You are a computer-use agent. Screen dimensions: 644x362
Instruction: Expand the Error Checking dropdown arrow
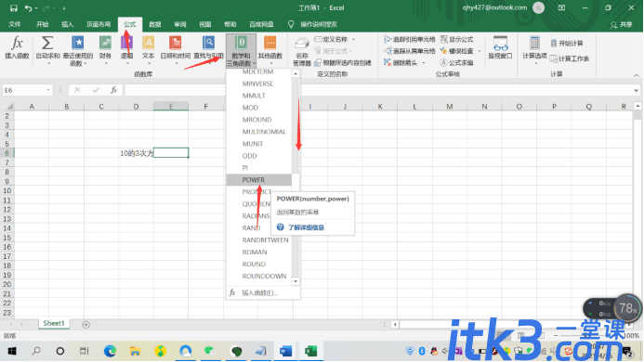pos(480,51)
